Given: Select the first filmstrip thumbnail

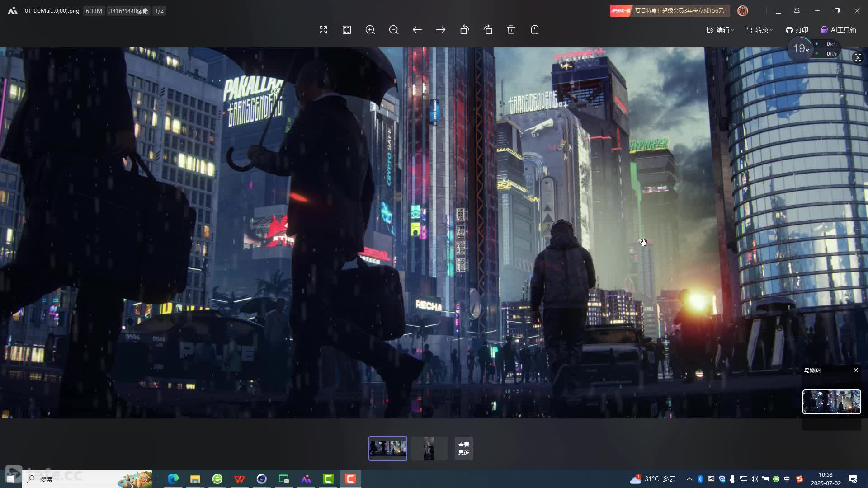Looking at the screenshot, I should [x=388, y=449].
